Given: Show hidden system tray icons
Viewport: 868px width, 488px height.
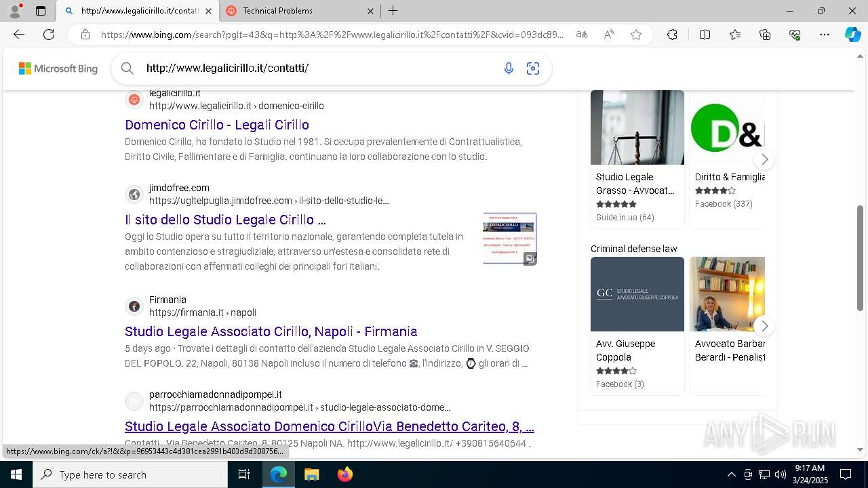Looking at the screenshot, I should coord(731,474).
